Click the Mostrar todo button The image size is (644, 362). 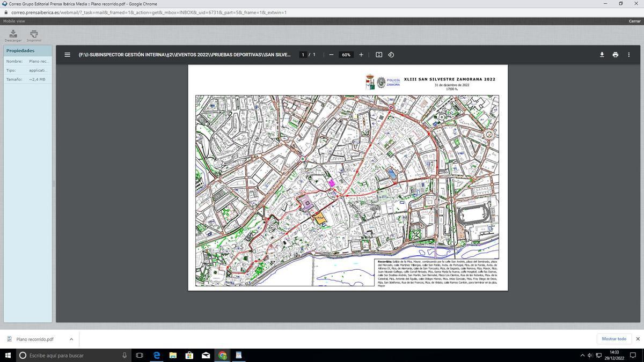click(614, 339)
